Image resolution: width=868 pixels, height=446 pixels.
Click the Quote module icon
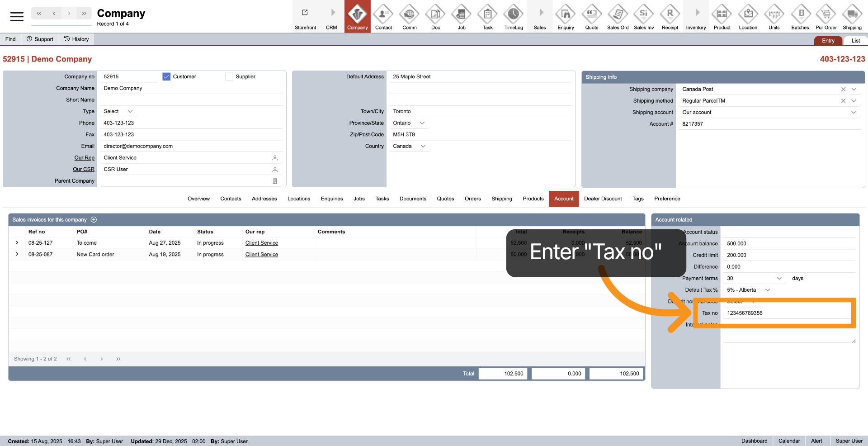point(591,16)
